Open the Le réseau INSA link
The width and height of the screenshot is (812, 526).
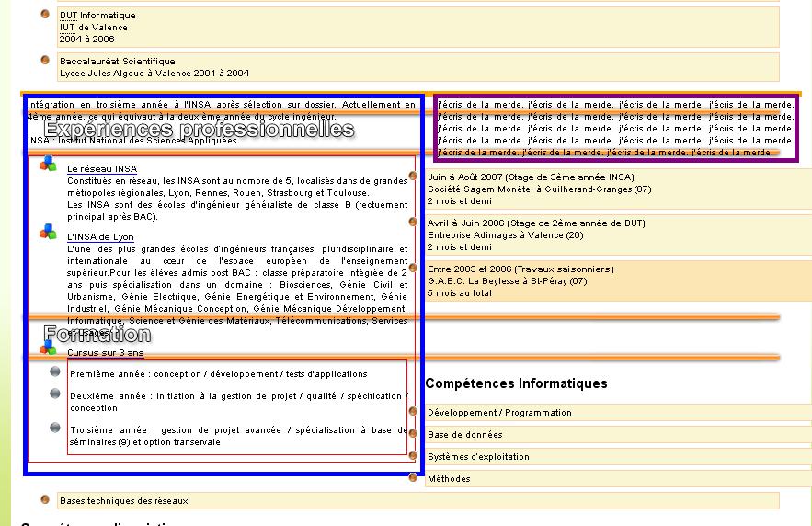(x=102, y=169)
